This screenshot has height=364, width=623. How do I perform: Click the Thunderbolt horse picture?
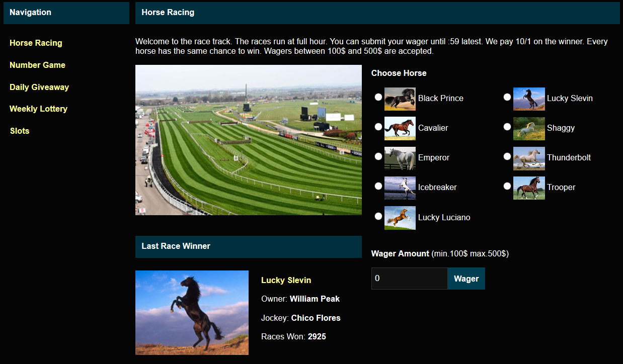click(529, 158)
